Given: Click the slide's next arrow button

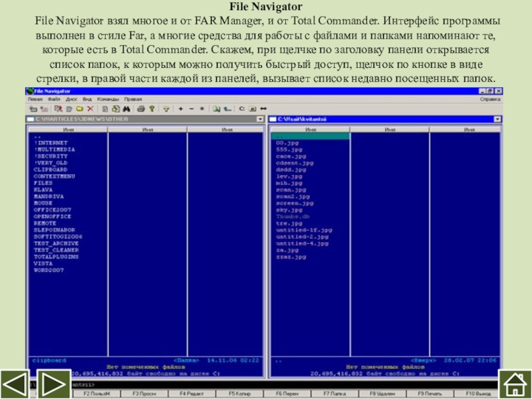Looking at the screenshot, I should pos(54,384).
